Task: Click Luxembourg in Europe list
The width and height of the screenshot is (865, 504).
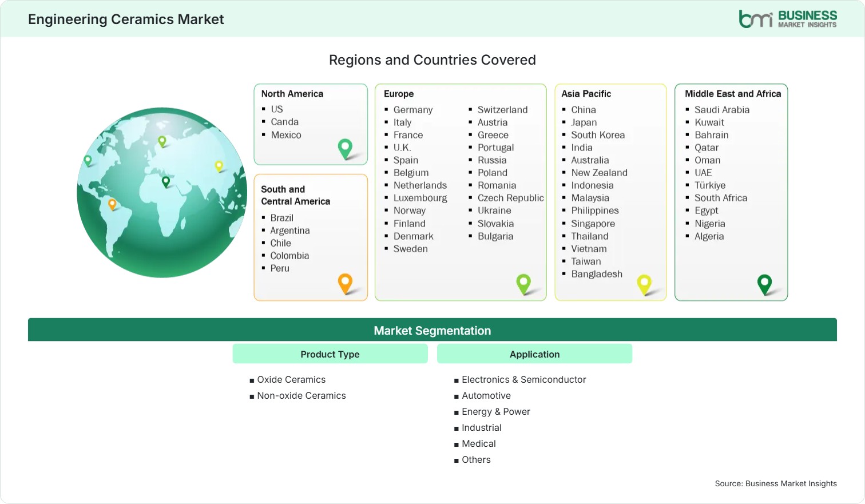Action: (x=420, y=198)
